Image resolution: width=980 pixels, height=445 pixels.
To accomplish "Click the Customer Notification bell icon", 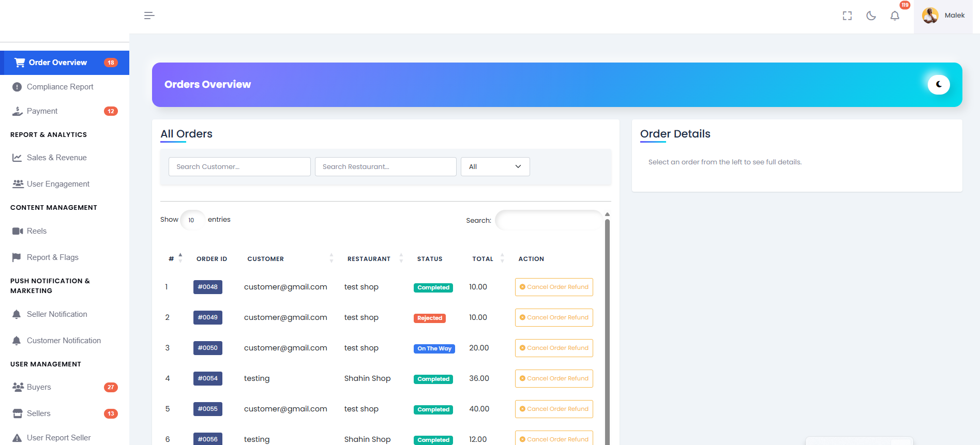I will pyautogui.click(x=17, y=341).
